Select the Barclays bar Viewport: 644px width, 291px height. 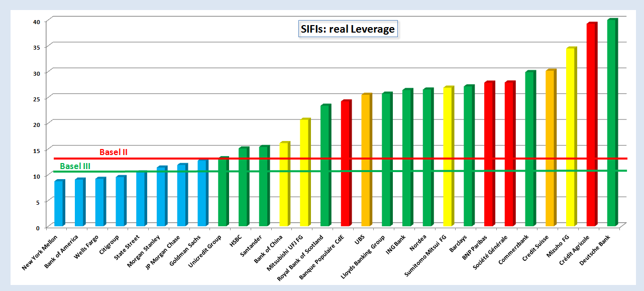click(x=469, y=156)
